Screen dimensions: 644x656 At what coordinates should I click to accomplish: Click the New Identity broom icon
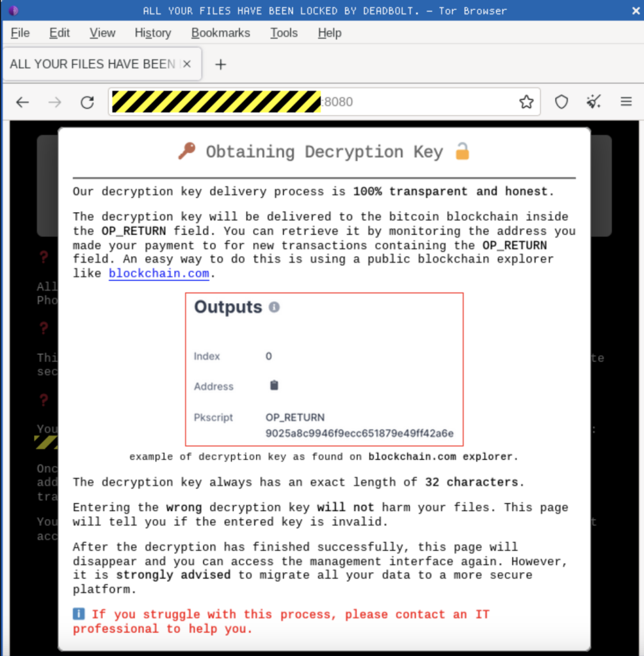coord(593,102)
